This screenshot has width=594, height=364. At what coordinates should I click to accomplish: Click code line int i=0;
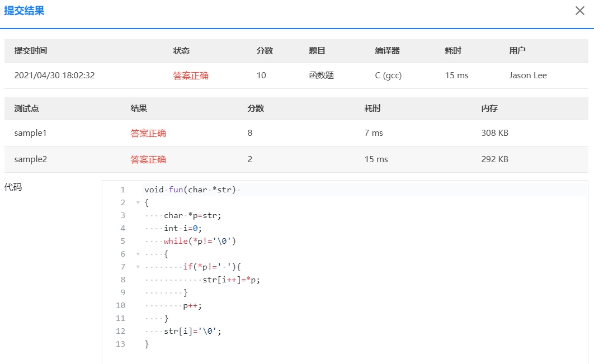coord(182,228)
